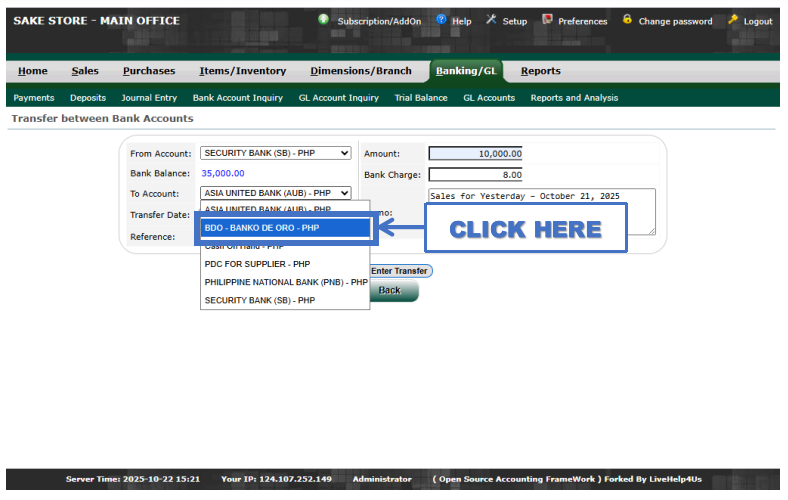Screen dimensions: 788x500
Task: Go to Journal Entry submenu
Action: (149, 98)
